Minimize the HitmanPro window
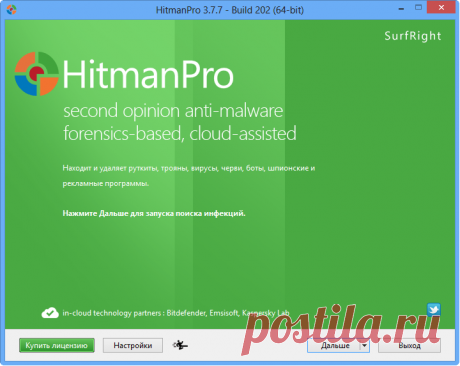 point(401,8)
